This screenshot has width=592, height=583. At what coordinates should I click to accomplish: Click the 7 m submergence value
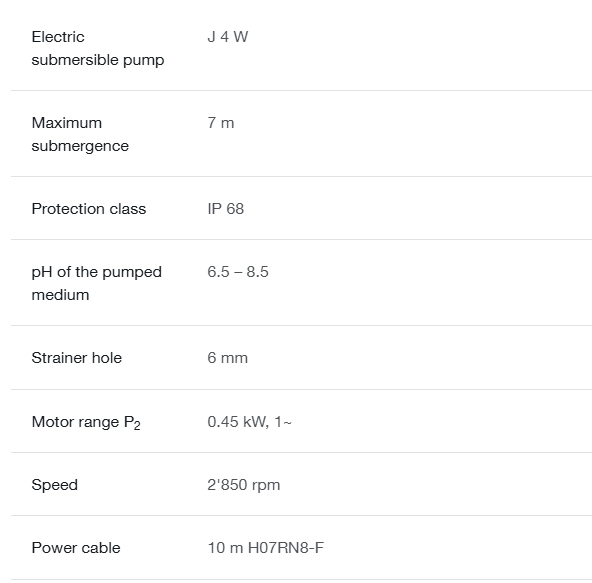(220, 123)
